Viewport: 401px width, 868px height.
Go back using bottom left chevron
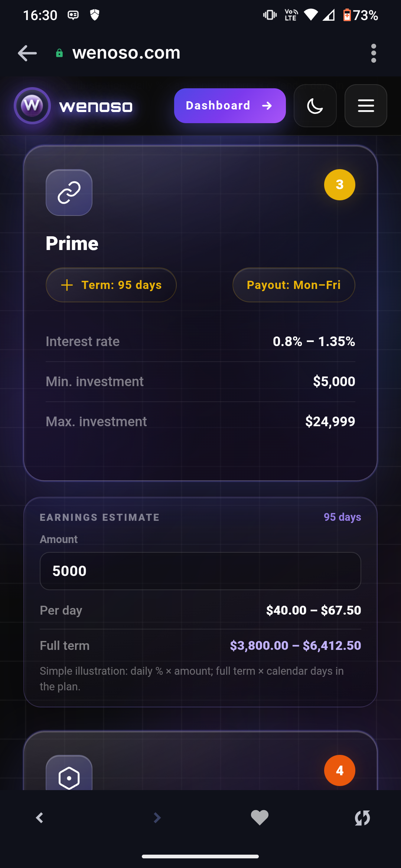(40, 818)
